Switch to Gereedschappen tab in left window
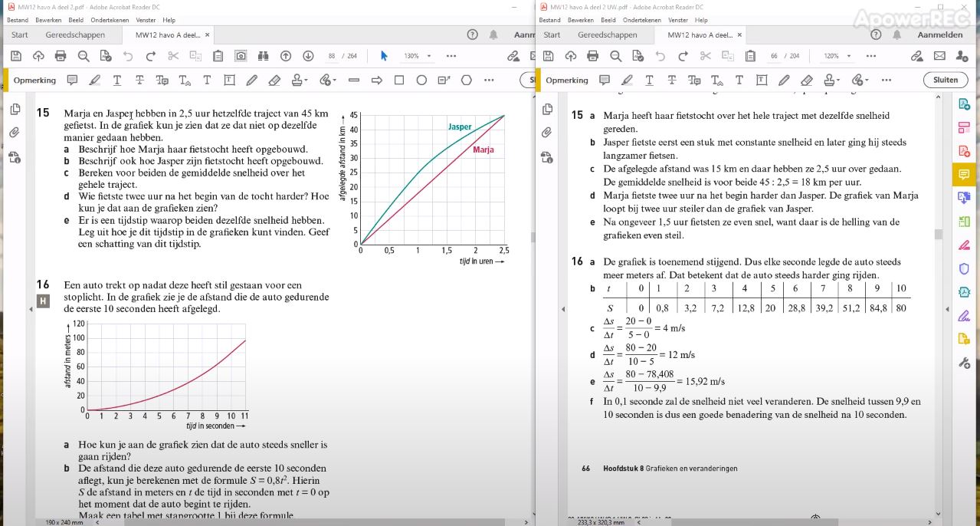Image resolution: width=980 pixels, height=526 pixels. (75, 35)
